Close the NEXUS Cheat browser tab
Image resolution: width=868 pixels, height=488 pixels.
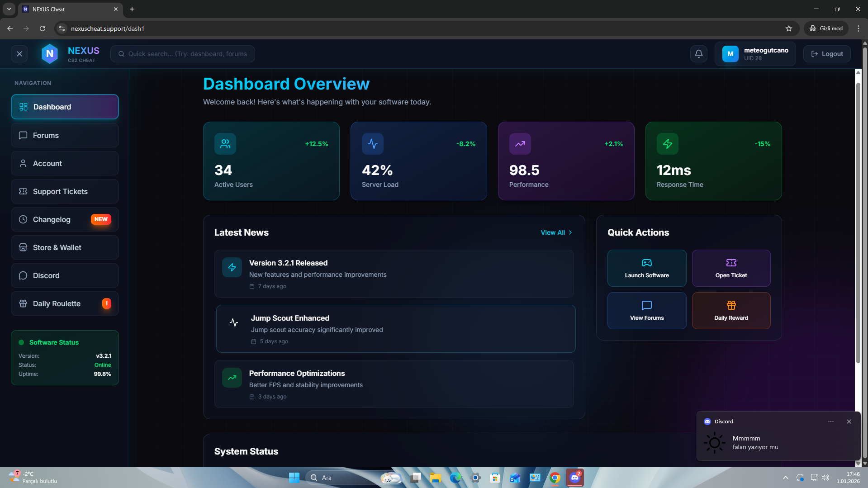[116, 9]
